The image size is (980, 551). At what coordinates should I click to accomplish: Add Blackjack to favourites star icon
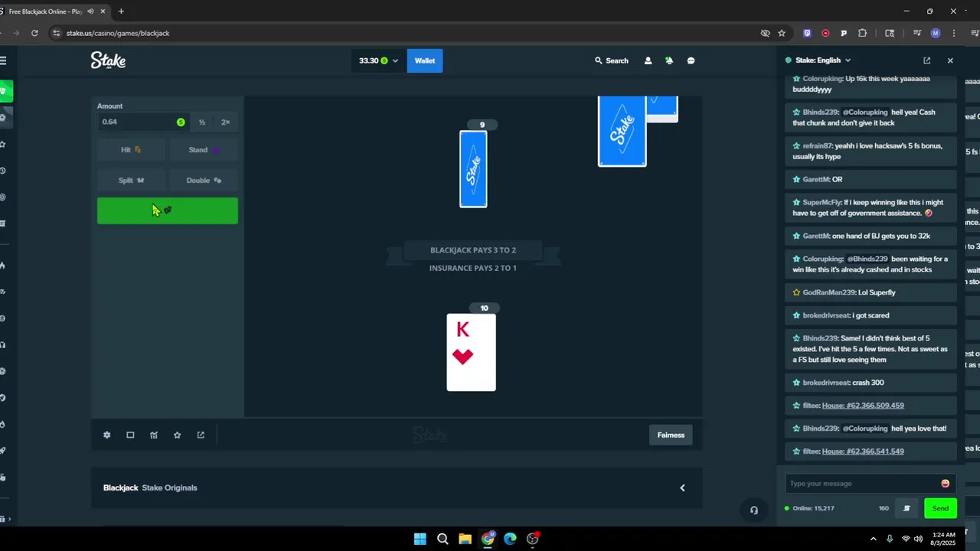click(177, 435)
